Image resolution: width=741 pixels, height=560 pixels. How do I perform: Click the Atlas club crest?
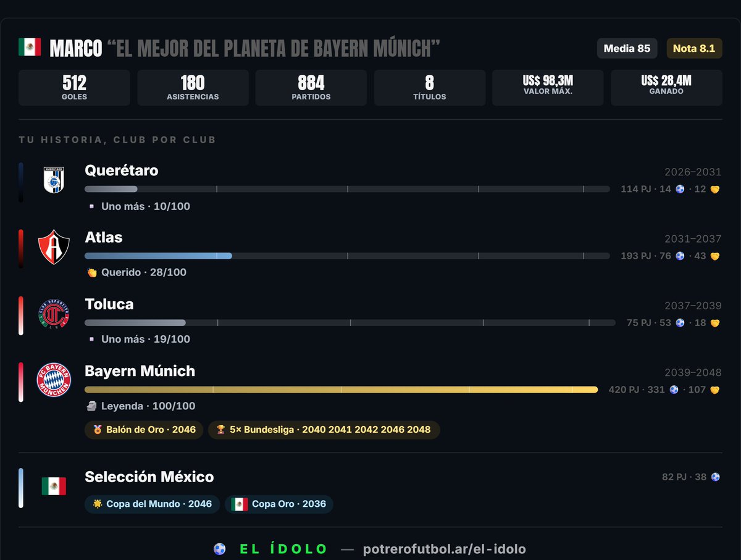54,247
